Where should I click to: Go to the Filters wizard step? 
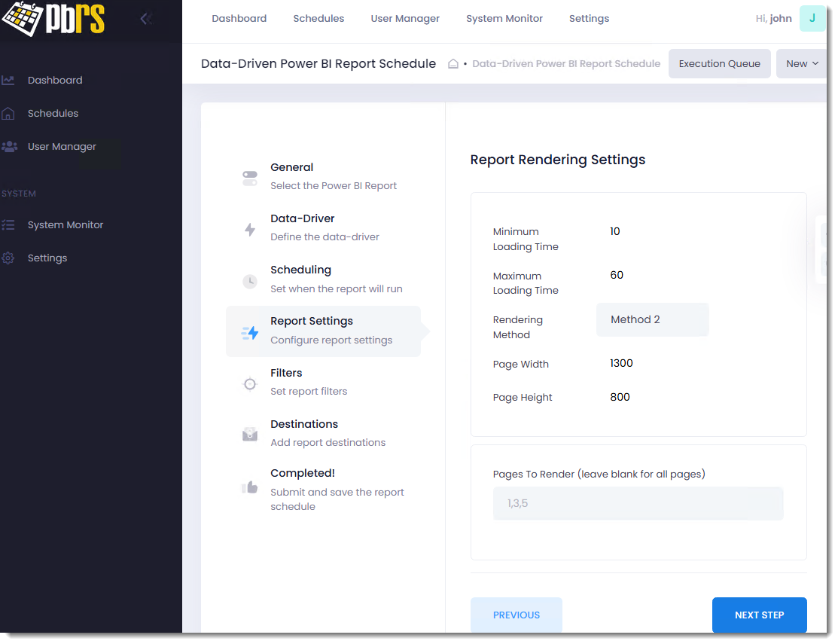tap(323, 382)
